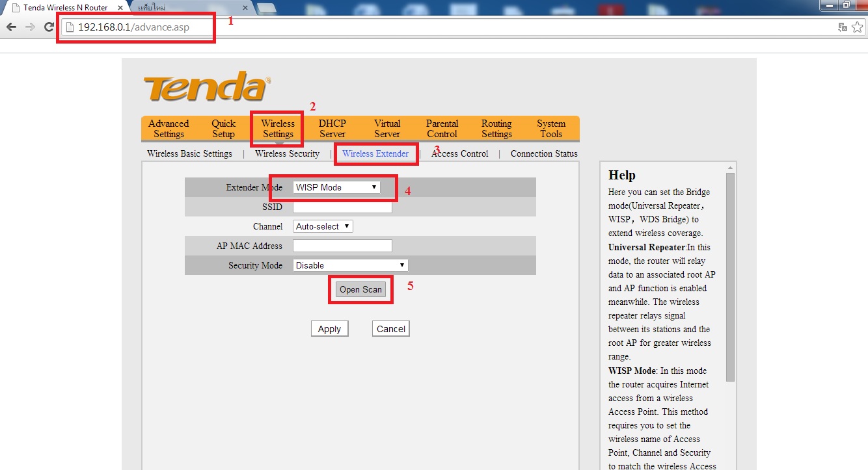
Task: Minimize the browser window
Action: [x=828, y=5]
